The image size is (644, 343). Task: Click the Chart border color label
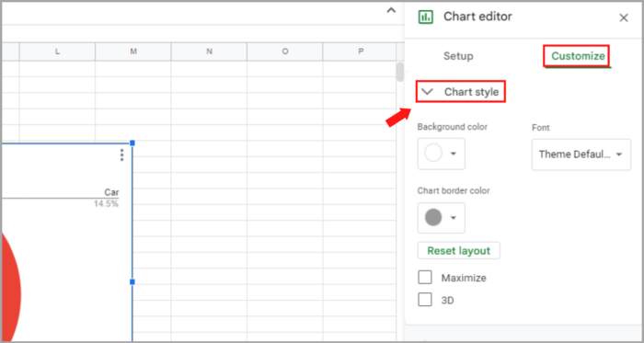coord(454,190)
